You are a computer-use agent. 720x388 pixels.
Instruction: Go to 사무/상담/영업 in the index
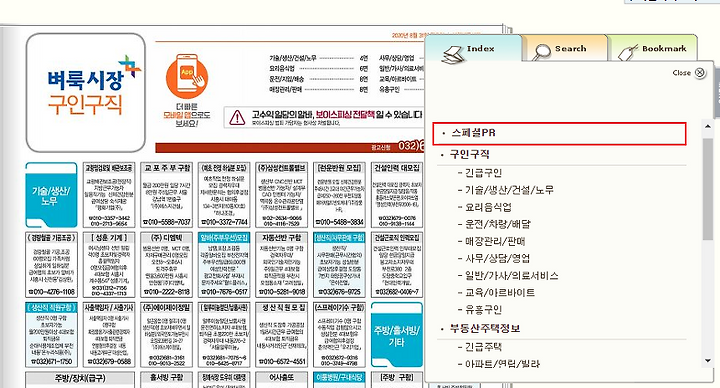tap(498, 258)
